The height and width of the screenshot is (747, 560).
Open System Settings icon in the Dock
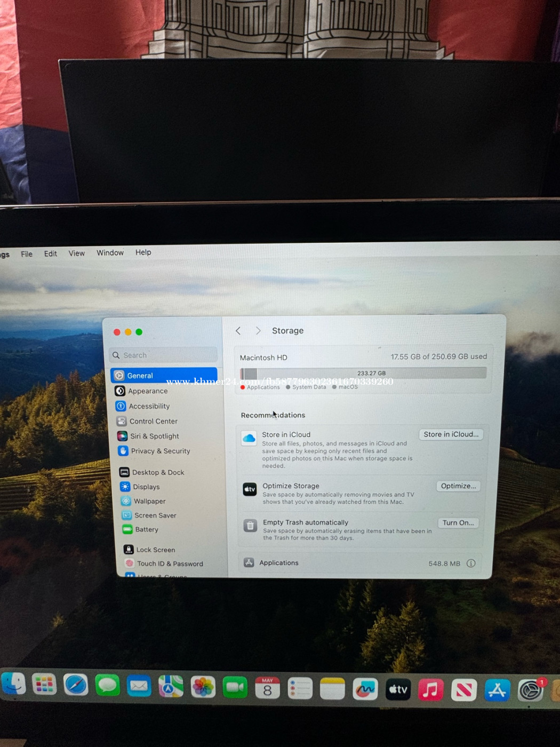531,690
